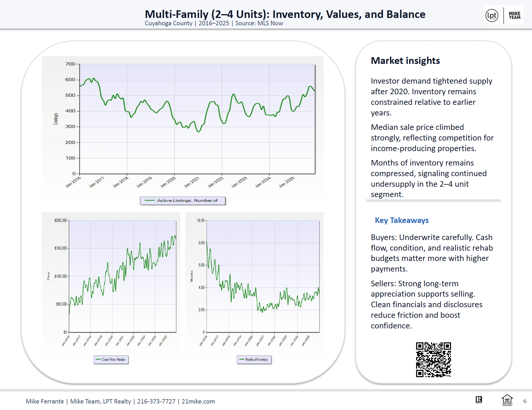This screenshot has height=410, width=532.
Task: Click the LPT Realty circular logo
Action: pyautogui.click(x=492, y=15)
